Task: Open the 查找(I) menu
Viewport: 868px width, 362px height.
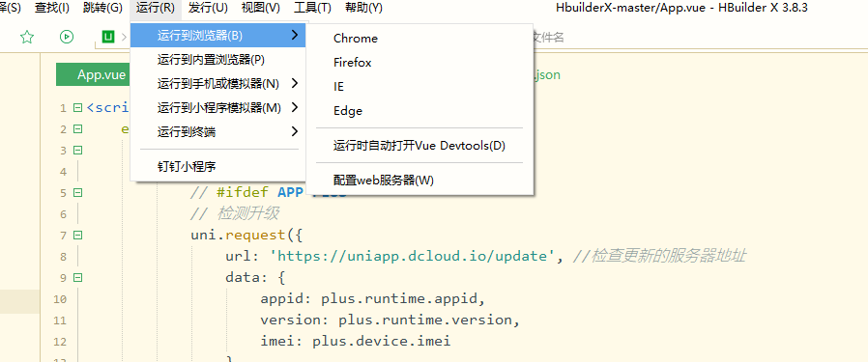Action: (52, 8)
